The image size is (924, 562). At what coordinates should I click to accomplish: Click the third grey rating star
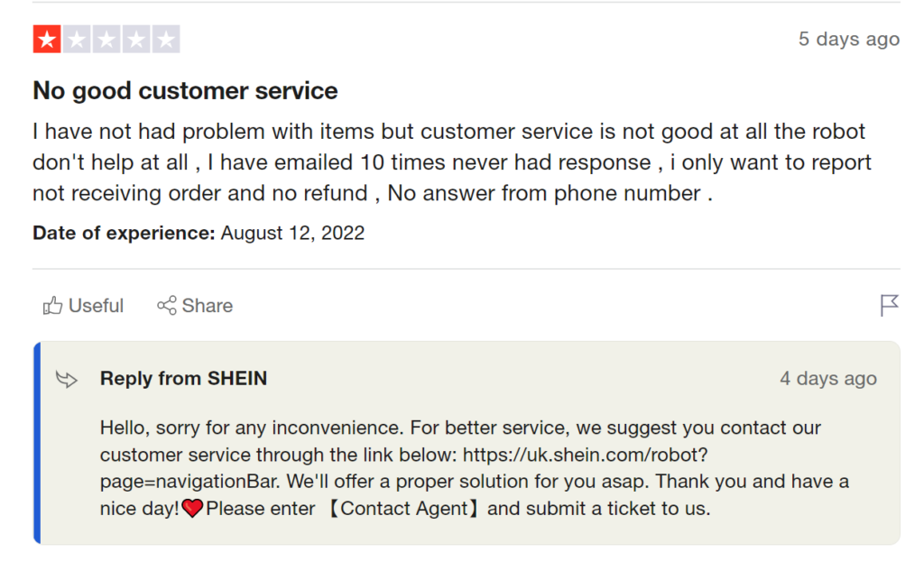pos(106,40)
